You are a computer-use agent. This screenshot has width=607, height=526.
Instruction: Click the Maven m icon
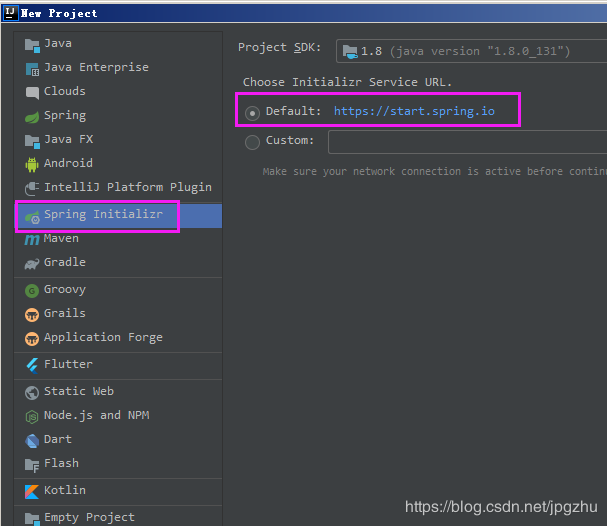[x=32, y=240]
